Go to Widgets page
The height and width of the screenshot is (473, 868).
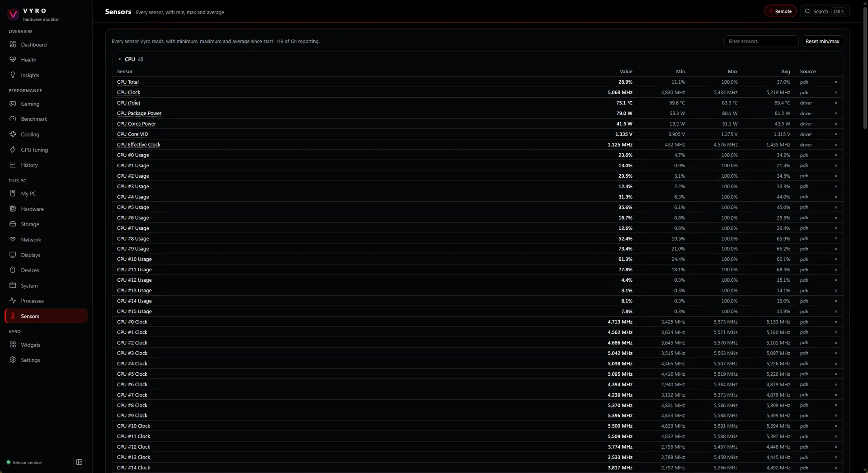pos(46,345)
